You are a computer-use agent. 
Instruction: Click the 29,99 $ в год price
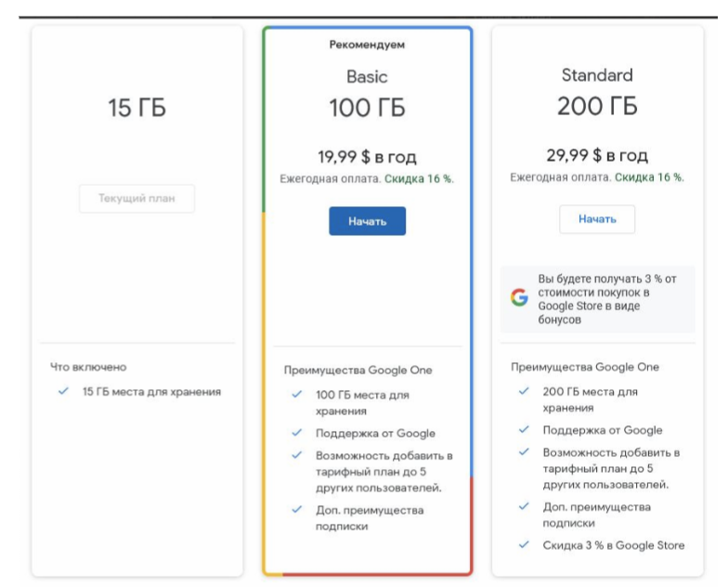pos(597,155)
